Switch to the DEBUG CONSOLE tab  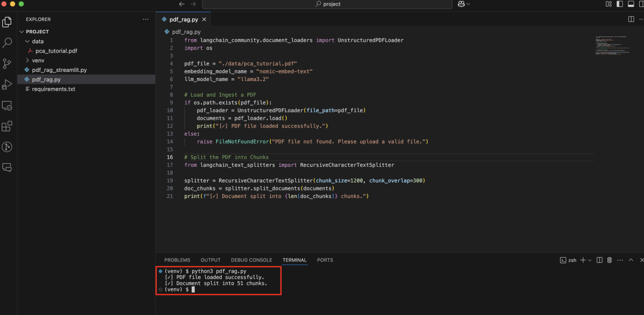tap(251, 260)
